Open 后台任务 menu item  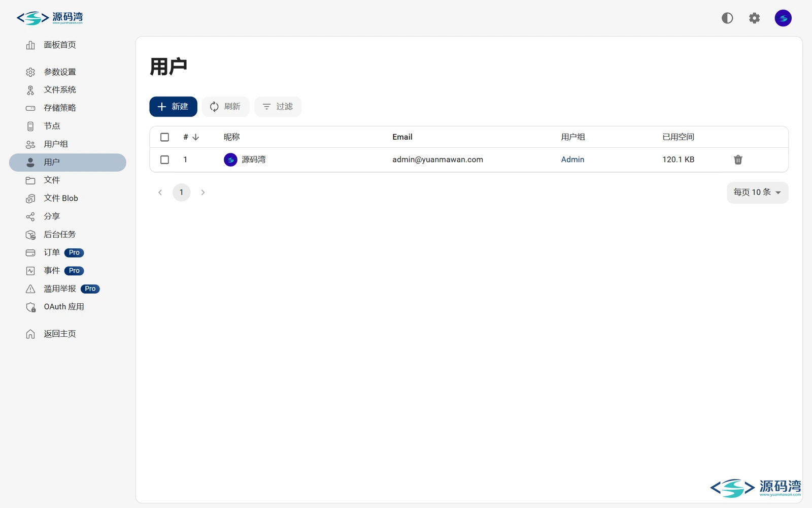pyautogui.click(x=67, y=235)
